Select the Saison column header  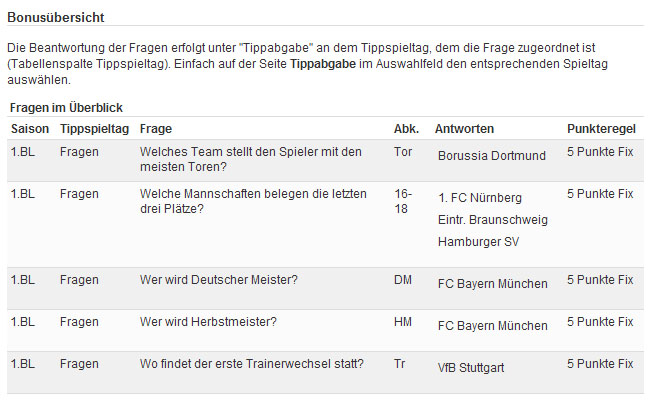pyautogui.click(x=30, y=129)
